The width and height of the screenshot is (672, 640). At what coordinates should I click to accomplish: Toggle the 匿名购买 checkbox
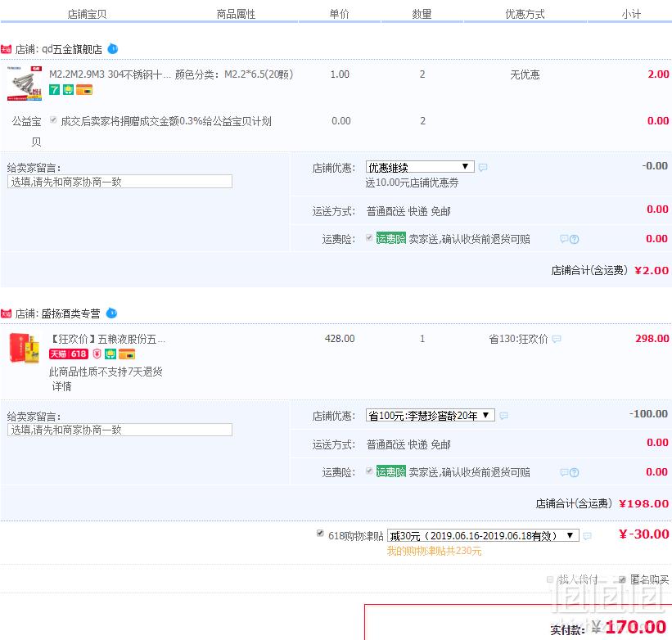pos(622,579)
